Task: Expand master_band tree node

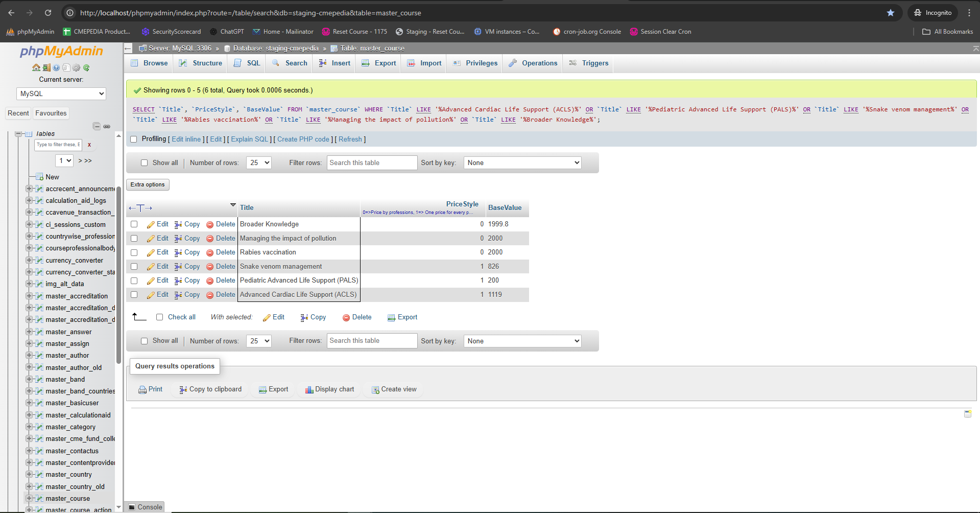Action: click(x=29, y=379)
